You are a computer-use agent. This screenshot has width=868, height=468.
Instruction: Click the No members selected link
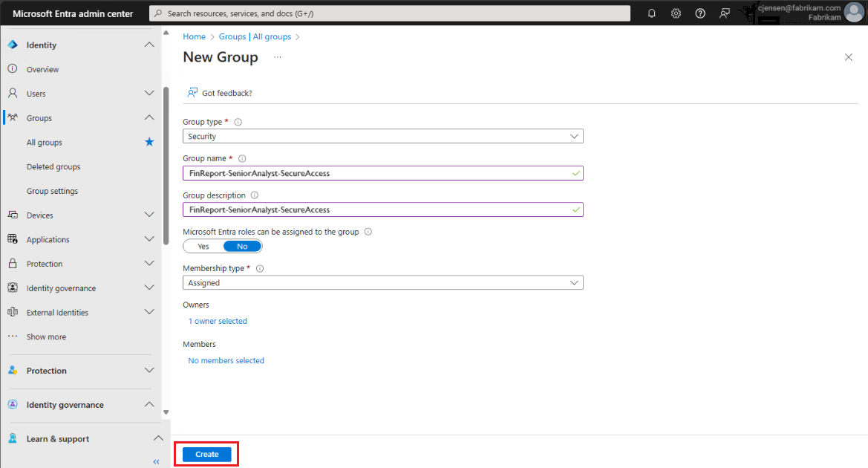[x=226, y=360]
